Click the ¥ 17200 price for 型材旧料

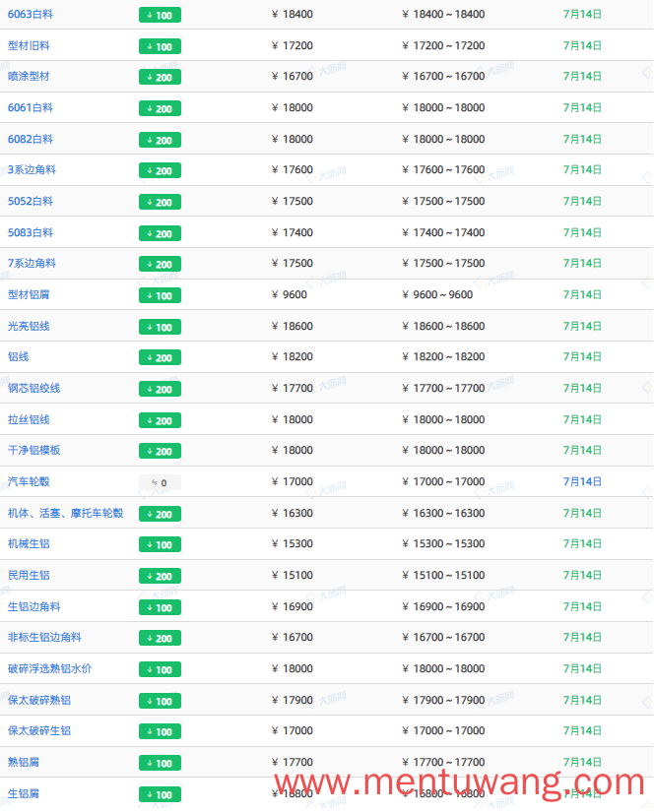[x=293, y=45]
